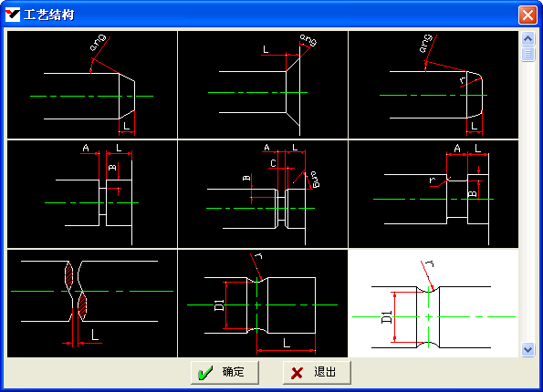This screenshot has width=543, height=392.
Task: Click the scrollbar down arrow
Action: point(527,349)
